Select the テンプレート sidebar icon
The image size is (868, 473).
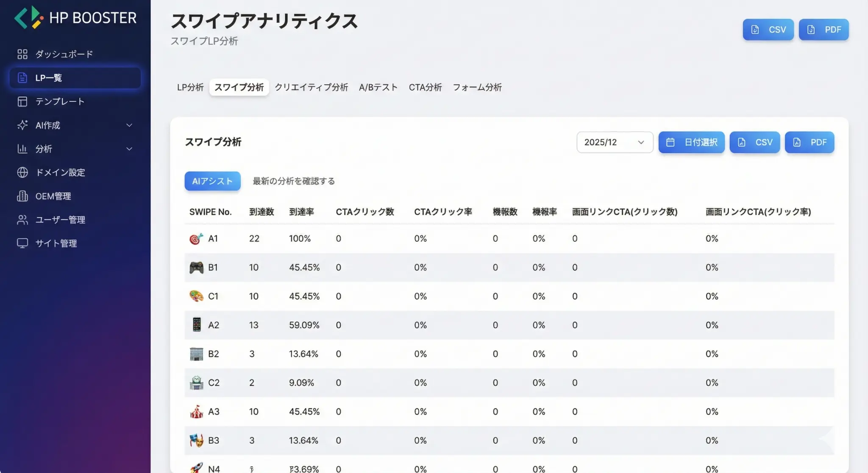22,102
